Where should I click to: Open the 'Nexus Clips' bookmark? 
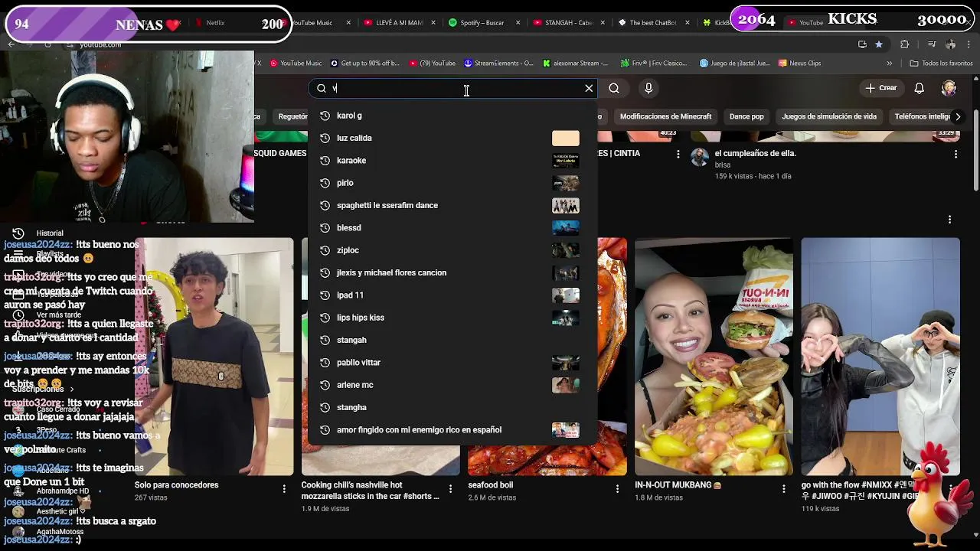(799, 64)
